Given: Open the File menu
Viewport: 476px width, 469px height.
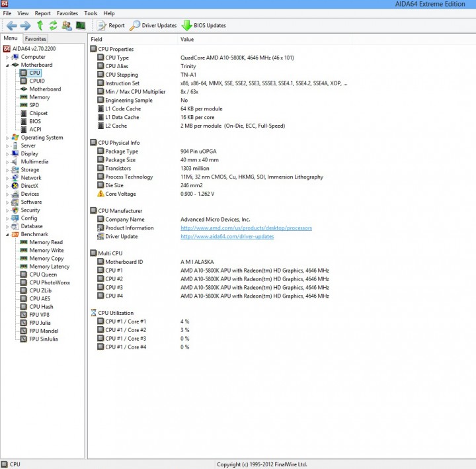Looking at the screenshot, I should [7, 13].
